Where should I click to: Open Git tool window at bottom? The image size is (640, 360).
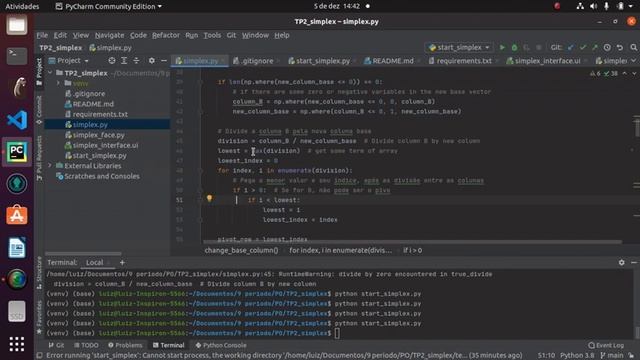pyautogui.click(x=56, y=345)
